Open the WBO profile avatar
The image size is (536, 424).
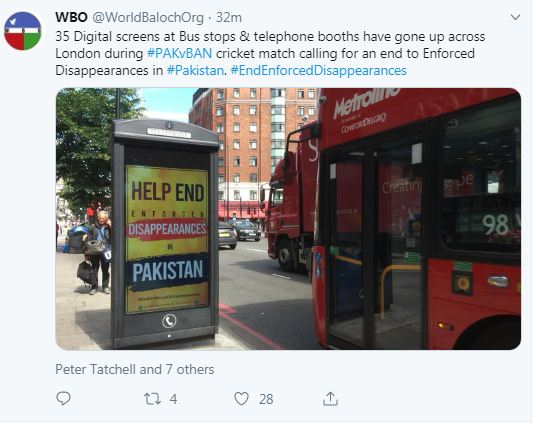pos(23,31)
